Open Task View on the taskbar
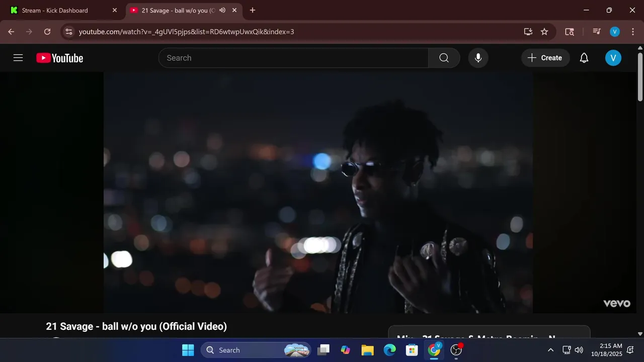Image resolution: width=644 pixels, height=362 pixels. click(x=324, y=350)
